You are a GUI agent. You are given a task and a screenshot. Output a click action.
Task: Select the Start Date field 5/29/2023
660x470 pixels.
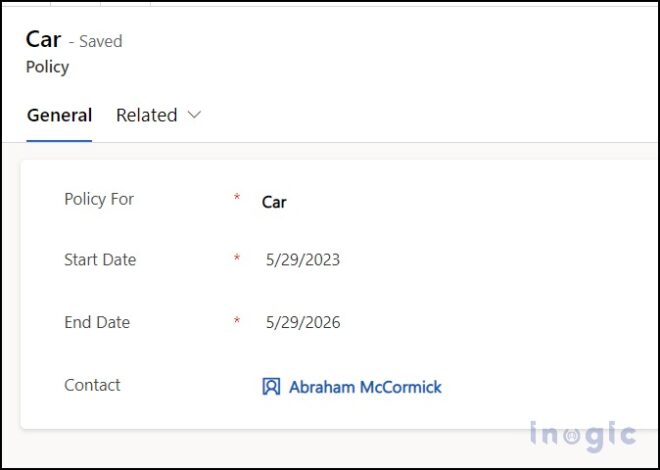click(x=303, y=260)
